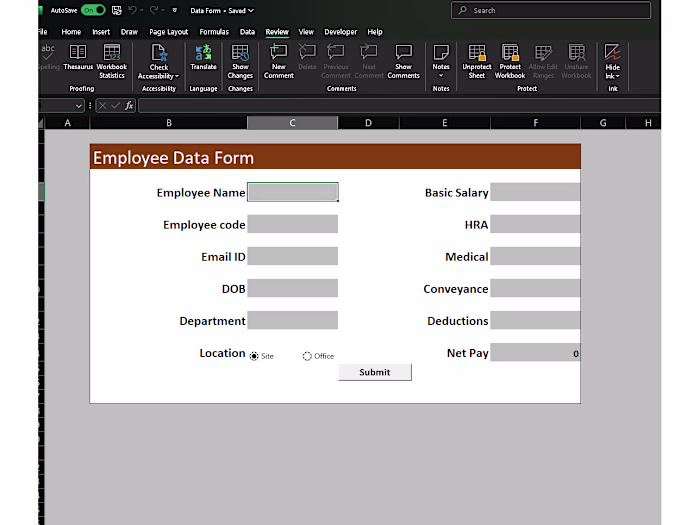Viewport: 700px width, 525px height.
Task: Switch to the Formulas tab
Action: pos(214,32)
